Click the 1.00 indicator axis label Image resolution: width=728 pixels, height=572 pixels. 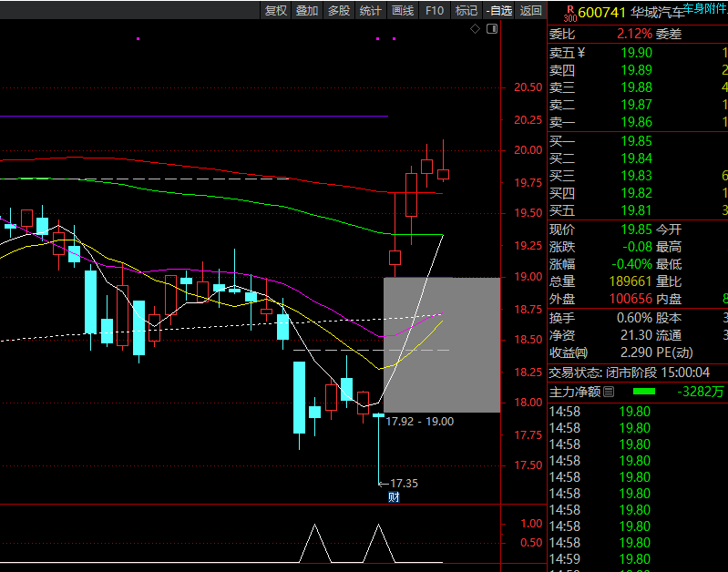(x=531, y=524)
